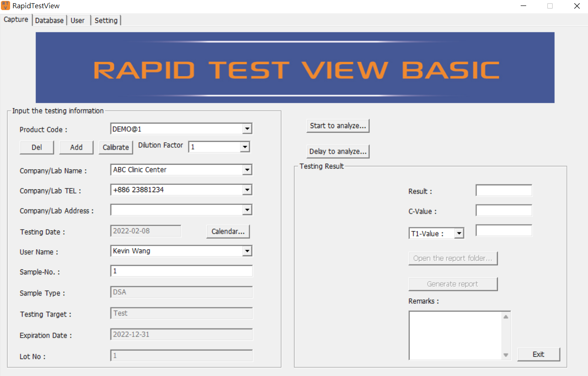This screenshot has height=376, width=588.
Task: Click the Del button
Action: (x=37, y=147)
